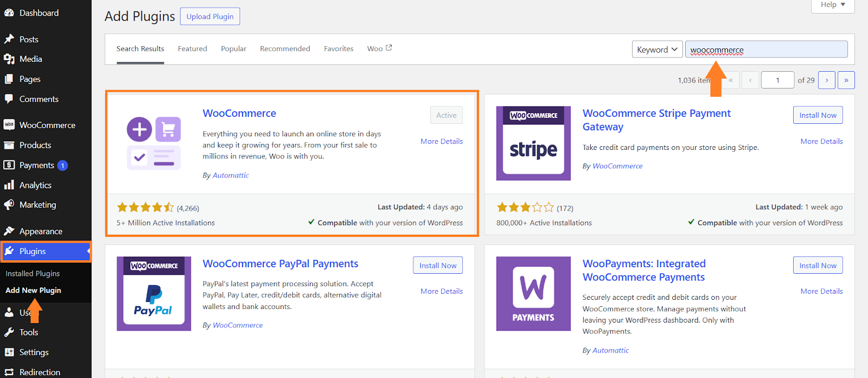Viewport: 868px width, 378px height.
Task: Click WooCommerce PayPal Payments title link
Action: (280, 264)
